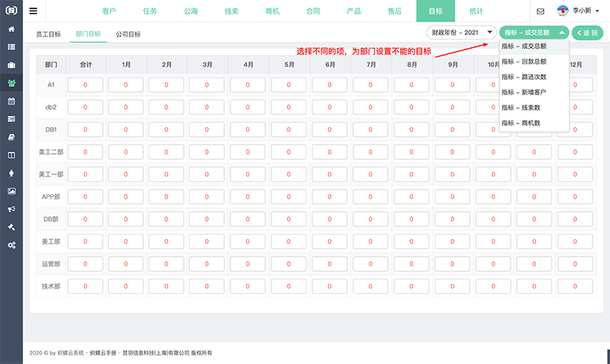
Task: Go to the 产品 top menu
Action: pyautogui.click(x=354, y=11)
